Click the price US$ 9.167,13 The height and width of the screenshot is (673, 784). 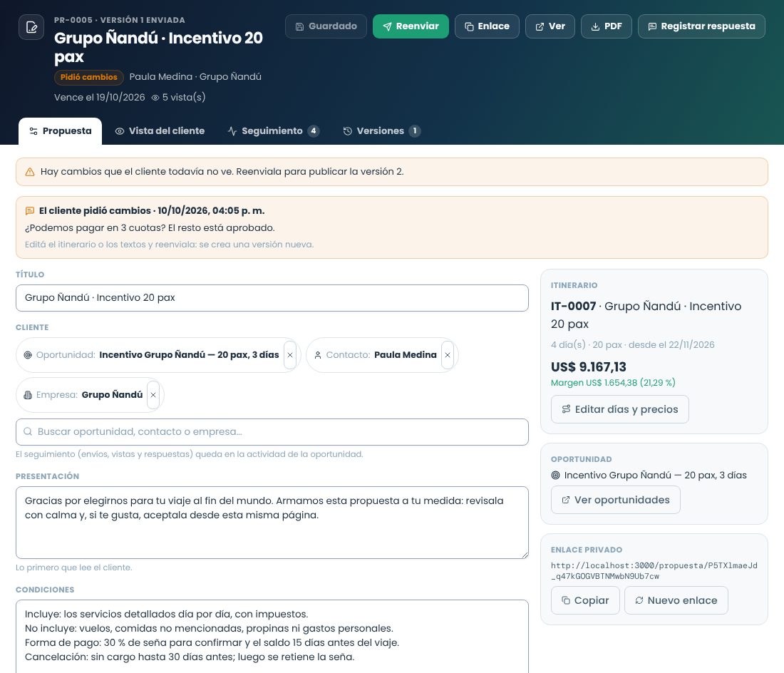[589, 367]
